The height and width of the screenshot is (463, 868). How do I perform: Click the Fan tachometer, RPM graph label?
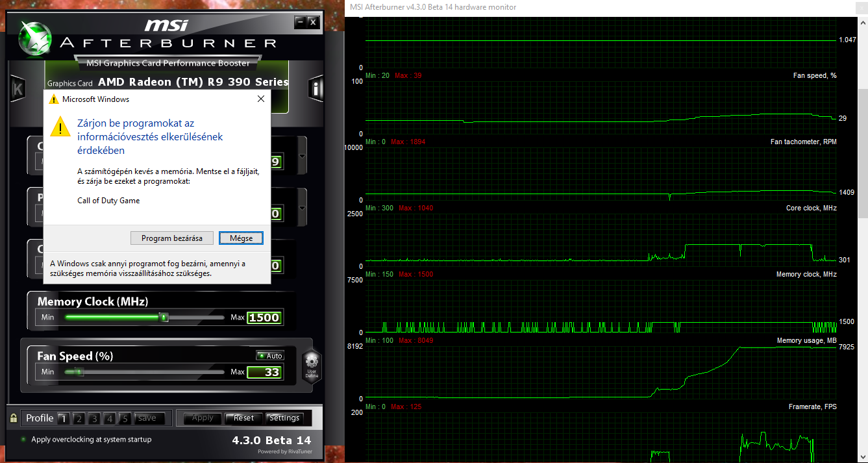[803, 142]
